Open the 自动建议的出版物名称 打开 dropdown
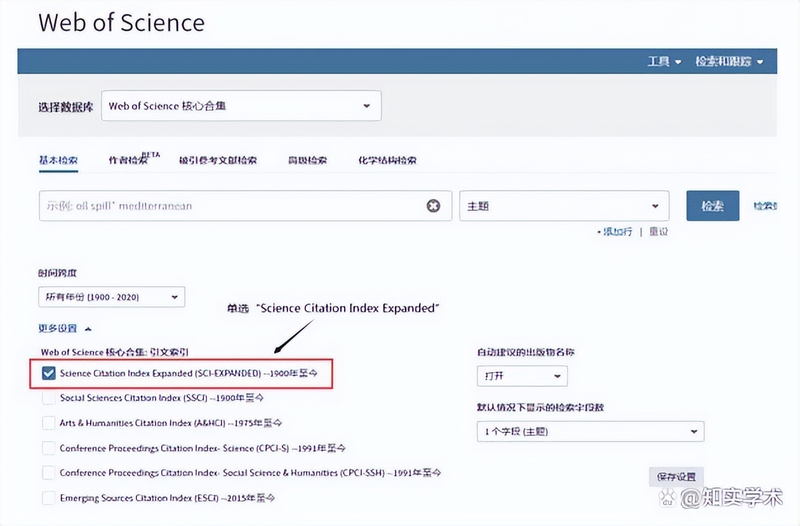The image size is (800, 526). click(522, 376)
